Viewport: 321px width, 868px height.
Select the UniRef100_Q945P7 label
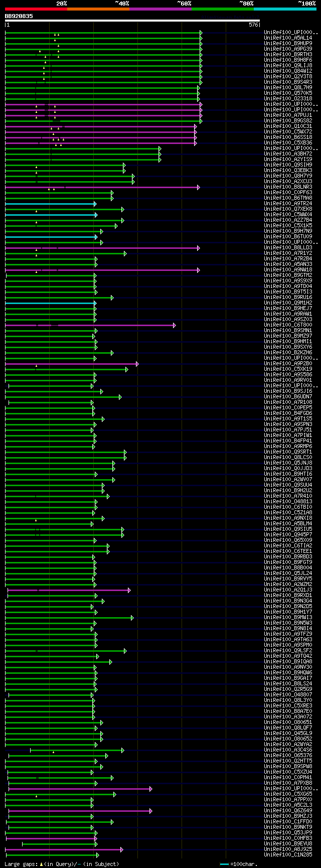288,535
